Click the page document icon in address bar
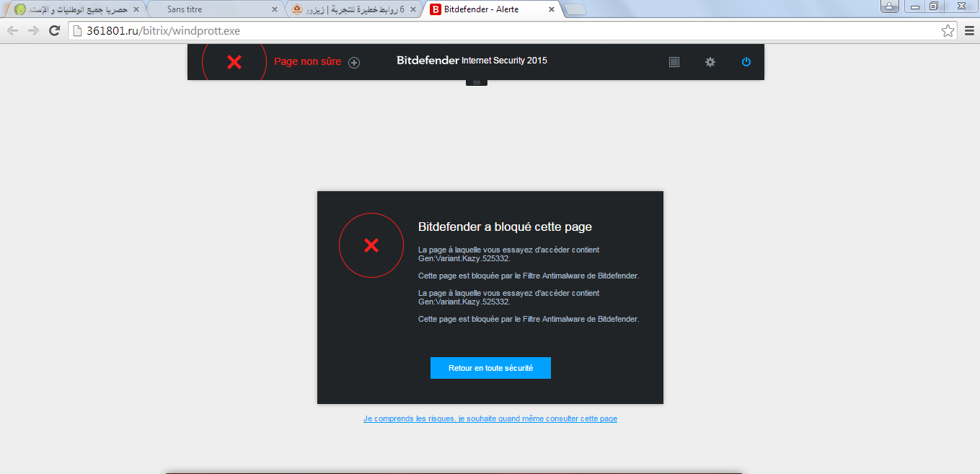Screen dimensions: 980x474 tap(78, 31)
